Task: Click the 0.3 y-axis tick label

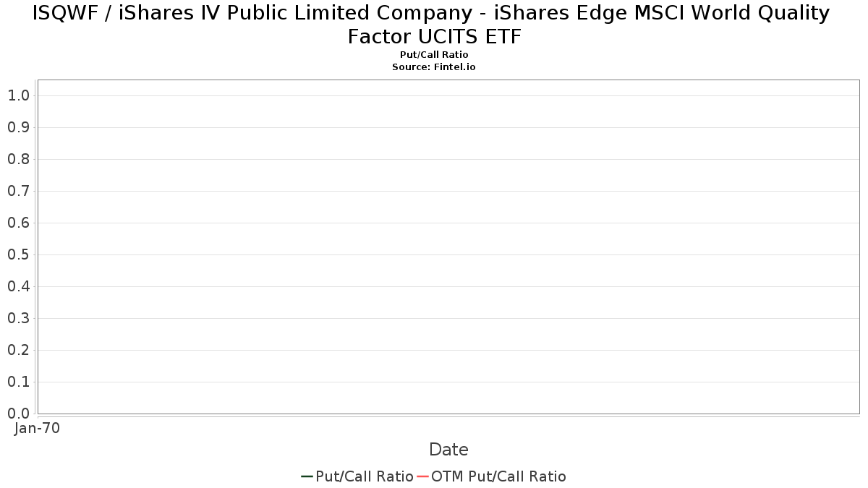Action: [x=18, y=318]
